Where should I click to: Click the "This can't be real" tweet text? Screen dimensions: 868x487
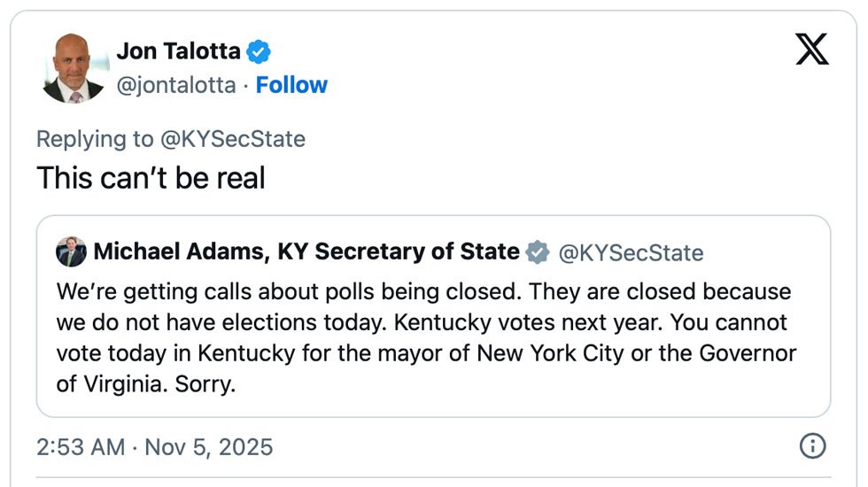tap(151, 178)
